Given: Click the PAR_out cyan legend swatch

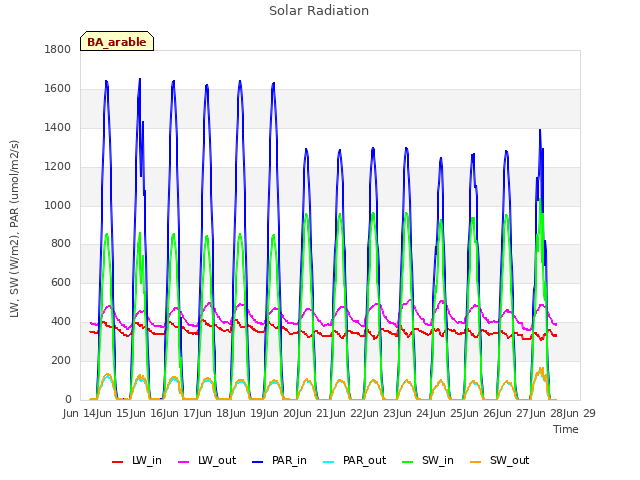Looking at the screenshot, I should click(x=329, y=462).
